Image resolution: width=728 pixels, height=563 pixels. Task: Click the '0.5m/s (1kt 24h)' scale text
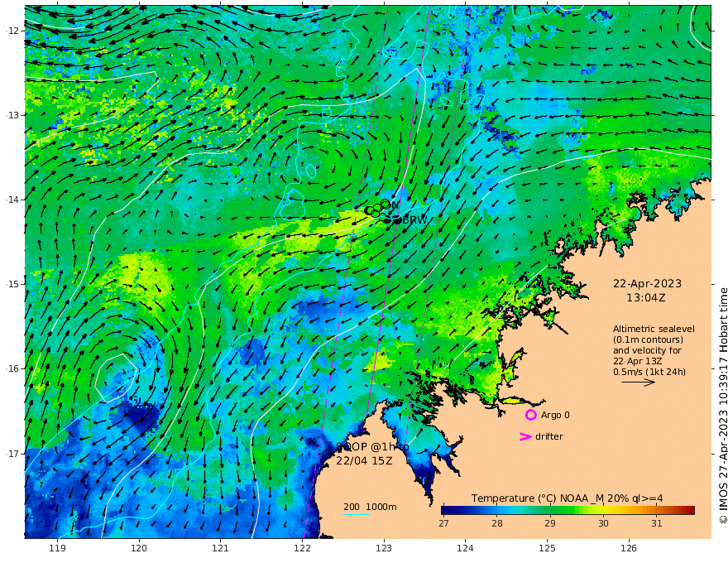click(649, 372)
